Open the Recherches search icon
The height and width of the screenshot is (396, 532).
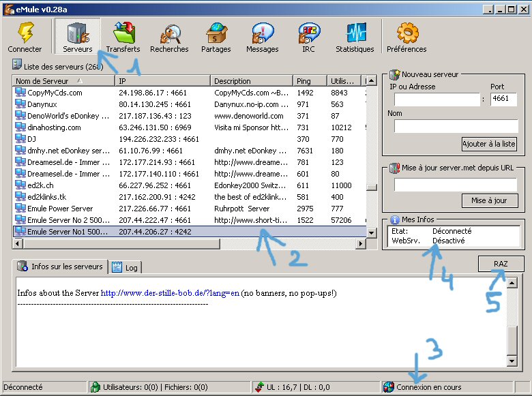coord(170,33)
